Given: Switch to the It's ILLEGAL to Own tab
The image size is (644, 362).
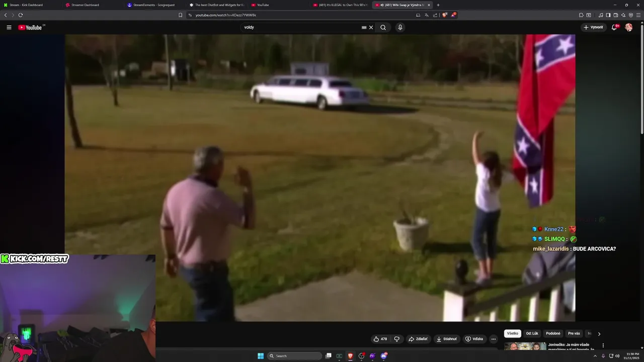Looking at the screenshot, I should tap(340, 5).
